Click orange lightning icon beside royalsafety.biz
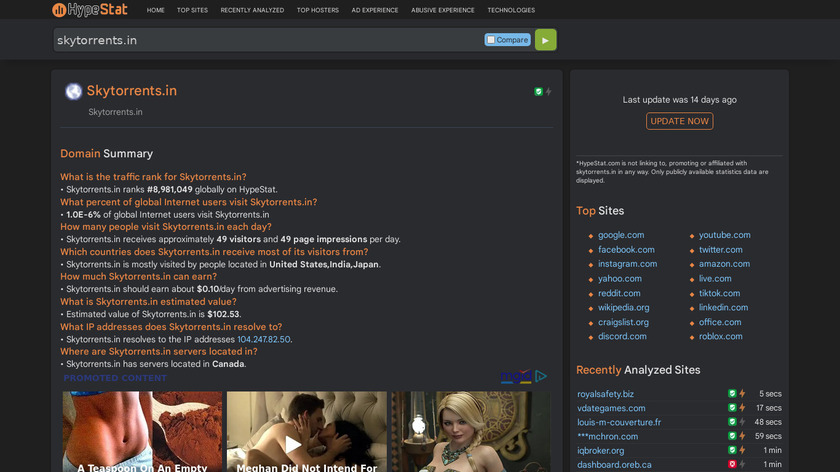Screen dimensions: 840x472 (x=742, y=394)
